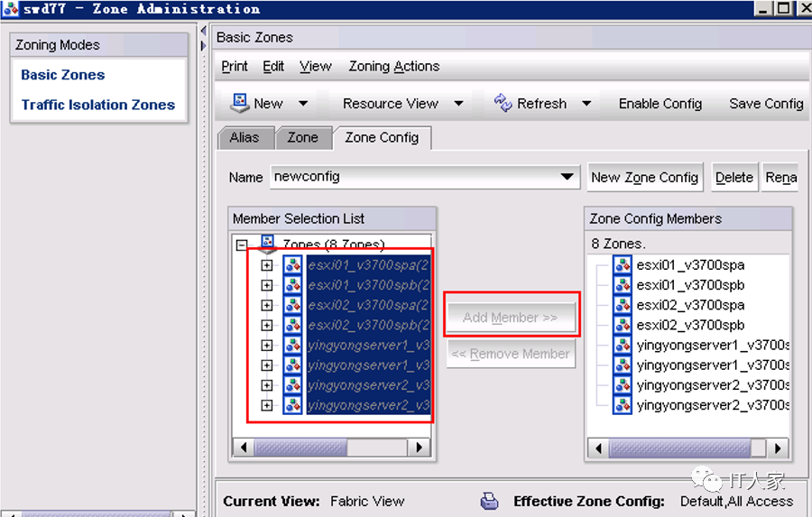
Task: Click right arrow of Member Selection List scrollbar
Action: click(x=419, y=447)
